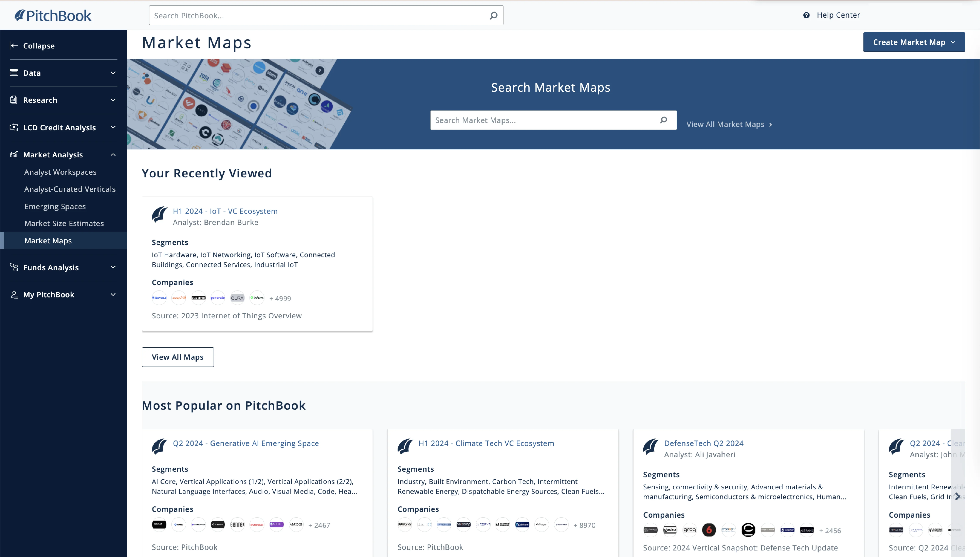The image size is (980, 557).
Task: Click the Genrex logo in Generative AI card
Action: tap(237, 524)
